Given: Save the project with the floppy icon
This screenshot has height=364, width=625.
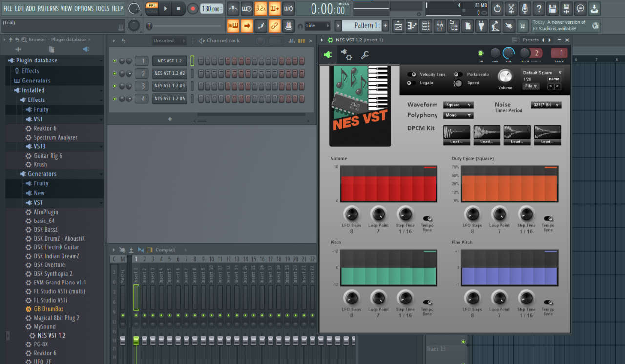Looking at the screenshot, I should click(552, 8).
